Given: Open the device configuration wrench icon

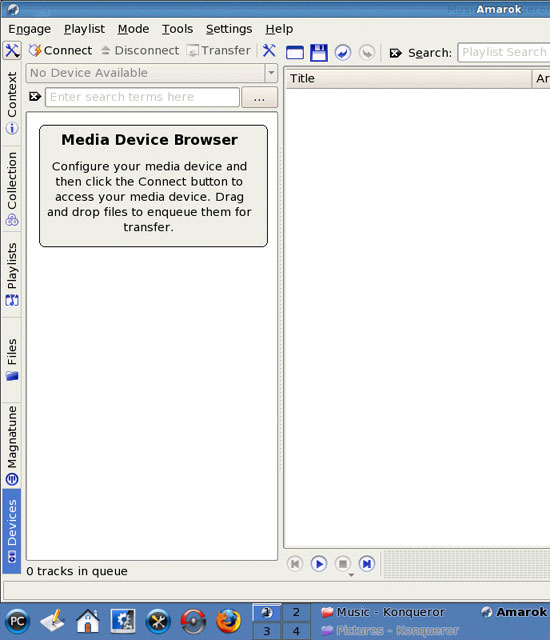Looking at the screenshot, I should (x=269, y=51).
